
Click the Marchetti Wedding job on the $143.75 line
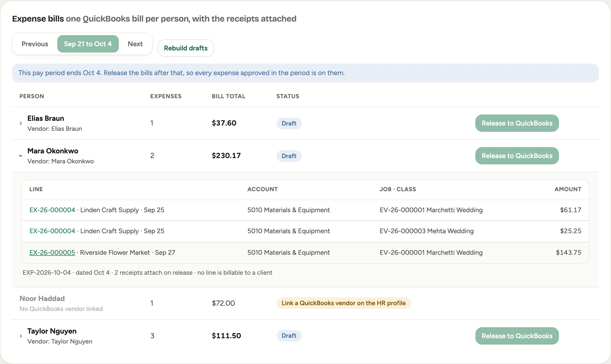click(x=431, y=252)
